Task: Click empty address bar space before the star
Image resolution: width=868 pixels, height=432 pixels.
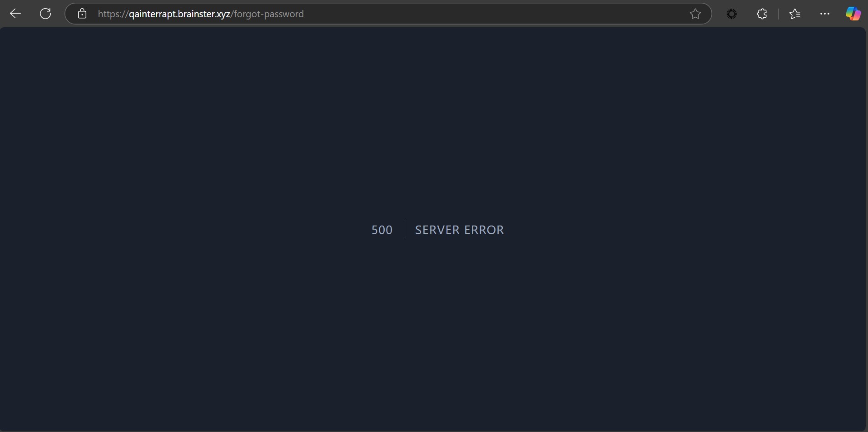Action: click(500, 14)
